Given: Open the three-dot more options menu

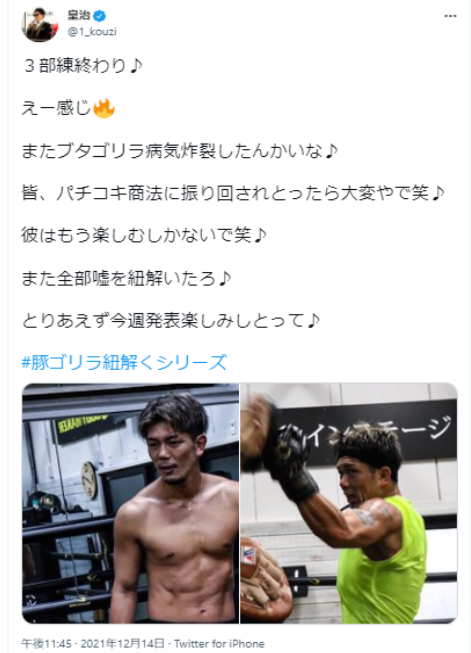Looking at the screenshot, I should pyautogui.click(x=450, y=16).
